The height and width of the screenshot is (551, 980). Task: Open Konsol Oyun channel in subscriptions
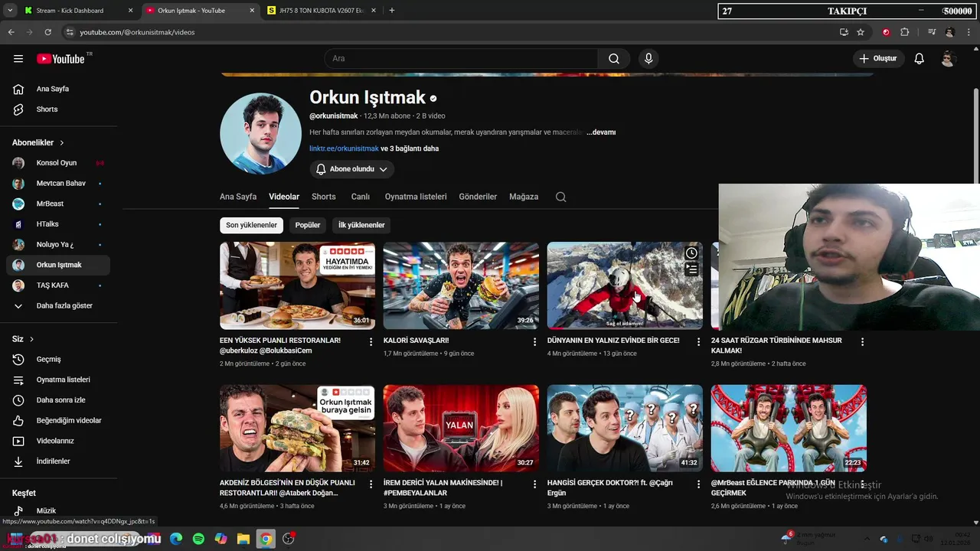[58, 163]
